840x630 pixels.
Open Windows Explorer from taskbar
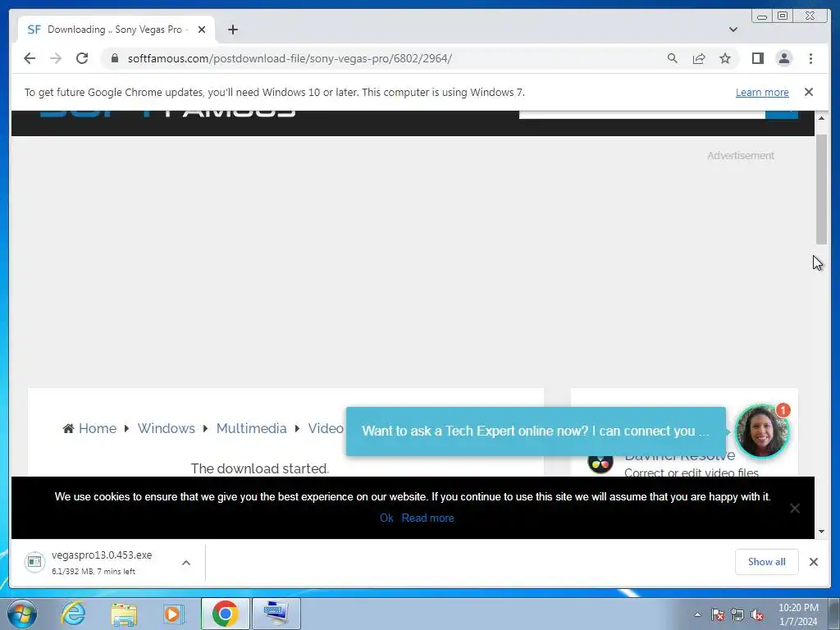(124, 614)
